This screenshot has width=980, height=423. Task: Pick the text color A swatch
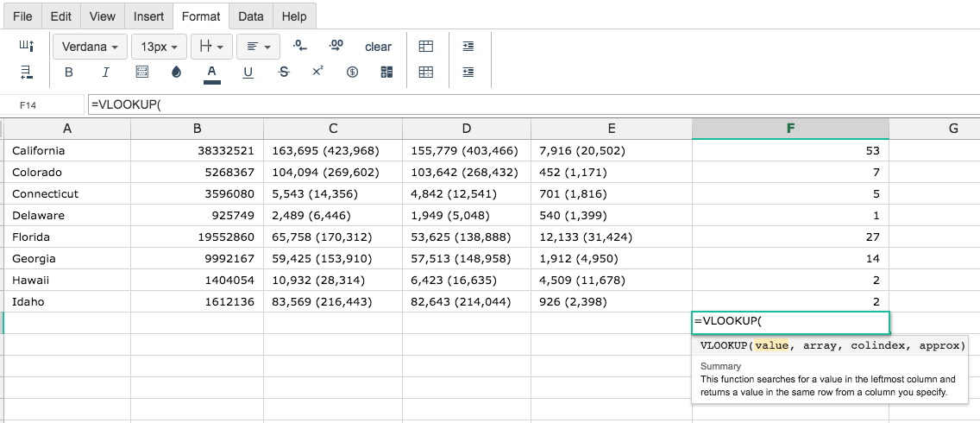[212, 73]
